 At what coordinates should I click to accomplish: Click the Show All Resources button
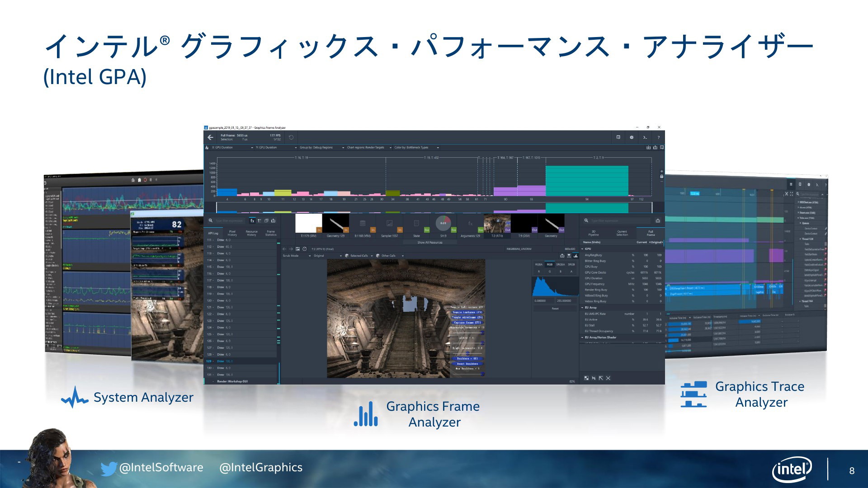tap(430, 243)
